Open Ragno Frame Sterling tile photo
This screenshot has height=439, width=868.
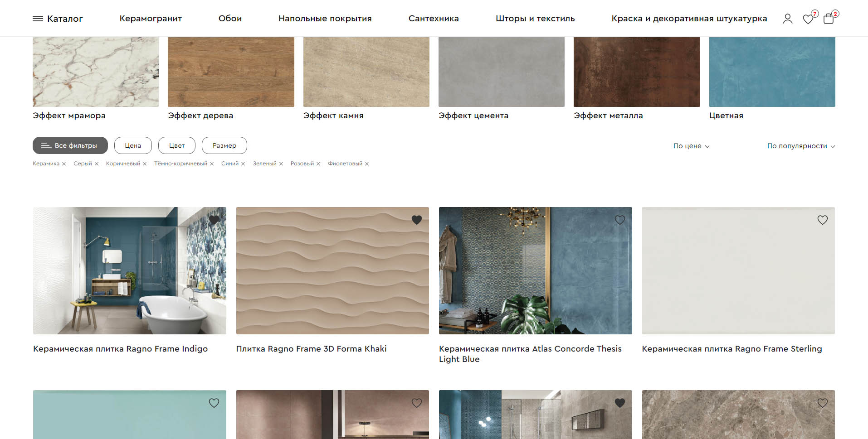[x=738, y=271]
